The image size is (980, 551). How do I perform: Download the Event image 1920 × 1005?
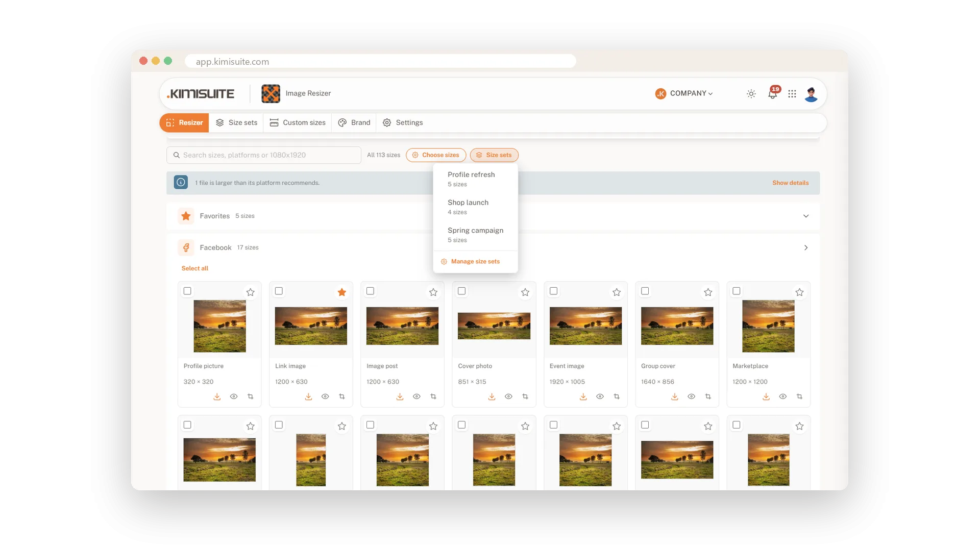[583, 396]
